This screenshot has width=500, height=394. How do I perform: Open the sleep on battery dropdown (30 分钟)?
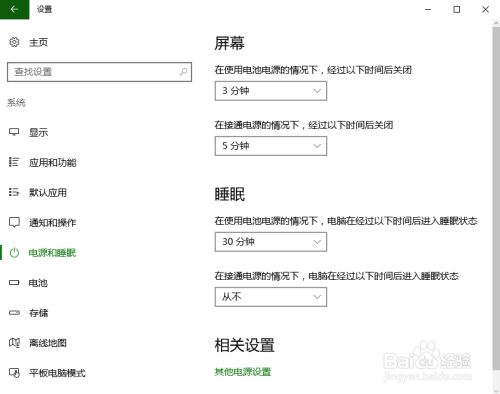click(x=271, y=242)
